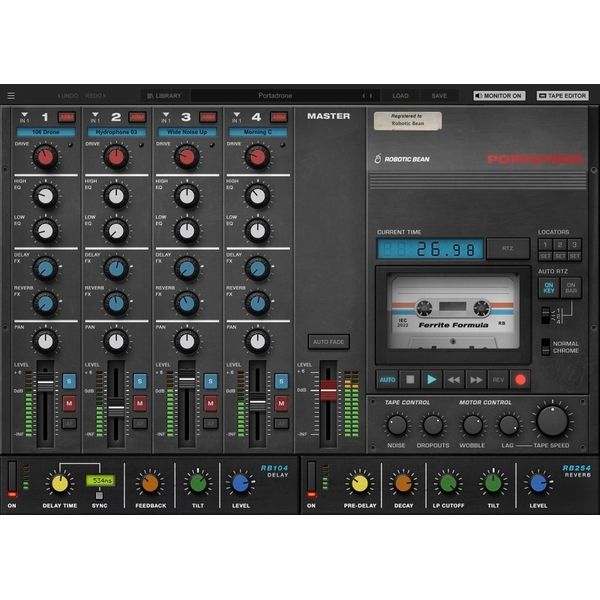600x600 pixels.
Task: Switch the RB104 delay ON
Action: [x=12, y=478]
